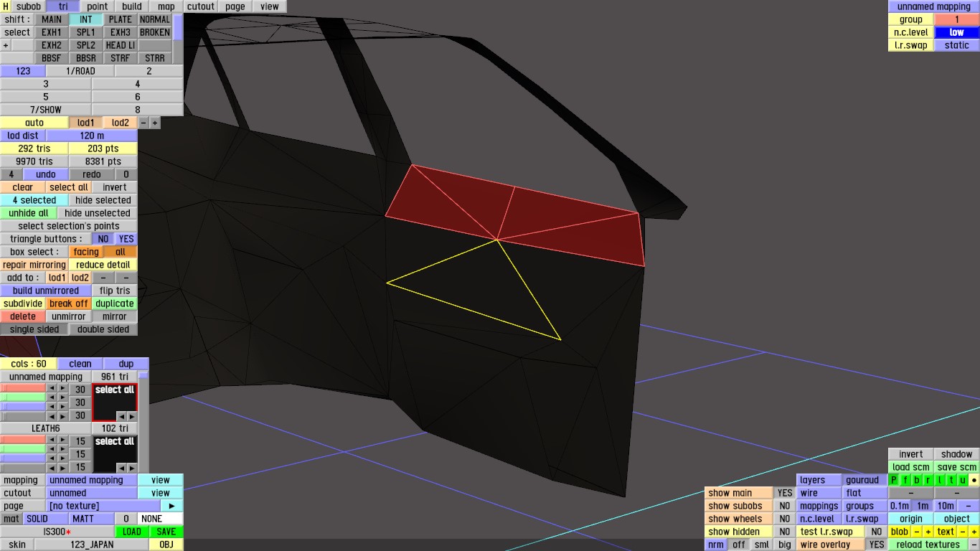Open the material NONE selector

[x=161, y=519]
